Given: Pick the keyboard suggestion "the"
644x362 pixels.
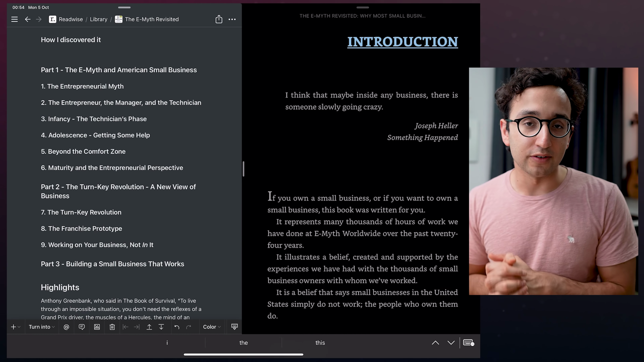Looking at the screenshot, I should point(244,343).
